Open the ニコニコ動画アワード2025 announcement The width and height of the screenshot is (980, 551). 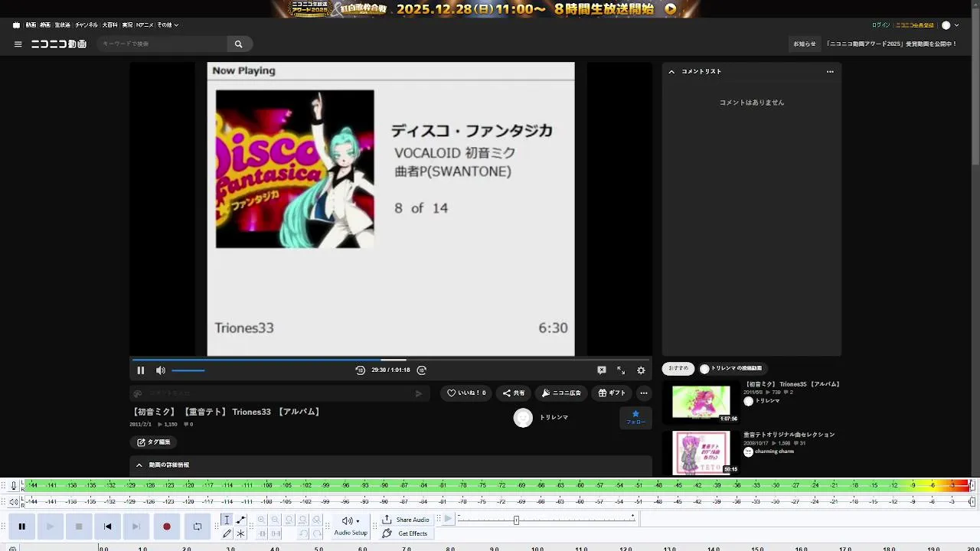pyautogui.click(x=891, y=44)
